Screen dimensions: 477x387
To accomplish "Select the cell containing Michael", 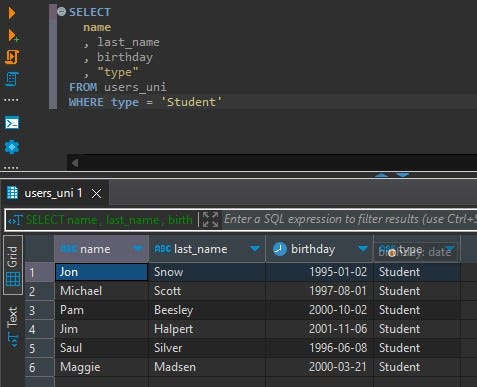I will click(x=101, y=291).
